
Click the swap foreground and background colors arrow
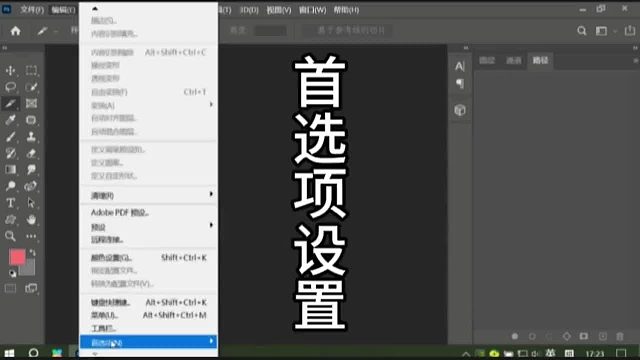click(x=33, y=253)
